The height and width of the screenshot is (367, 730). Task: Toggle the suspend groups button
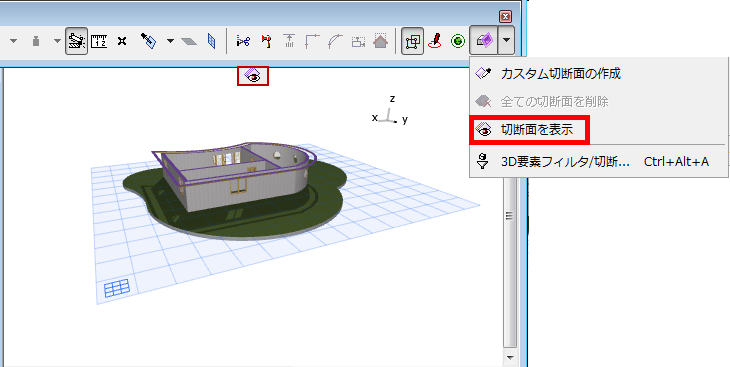412,41
